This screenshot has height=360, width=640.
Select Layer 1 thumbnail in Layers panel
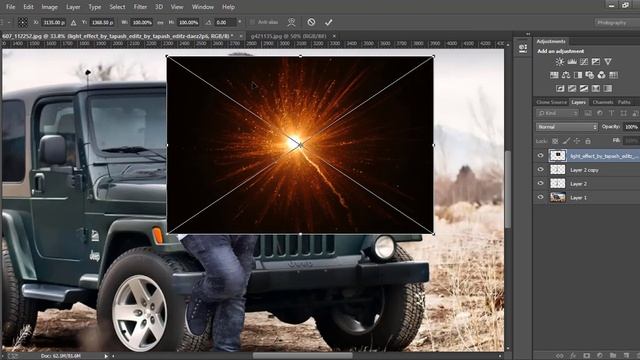point(558,198)
